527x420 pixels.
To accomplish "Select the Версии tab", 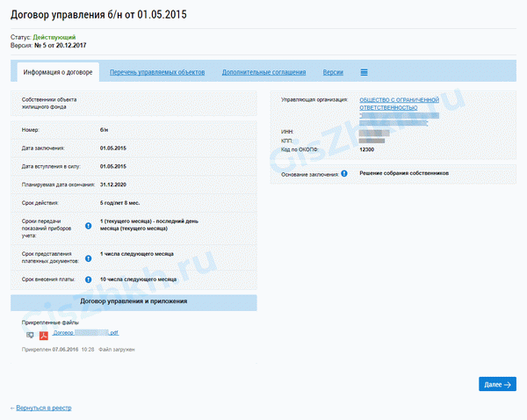I will click(x=333, y=72).
